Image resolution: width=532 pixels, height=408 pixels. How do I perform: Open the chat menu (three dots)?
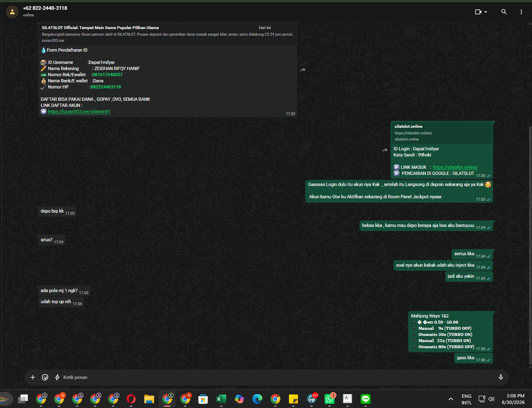click(521, 12)
